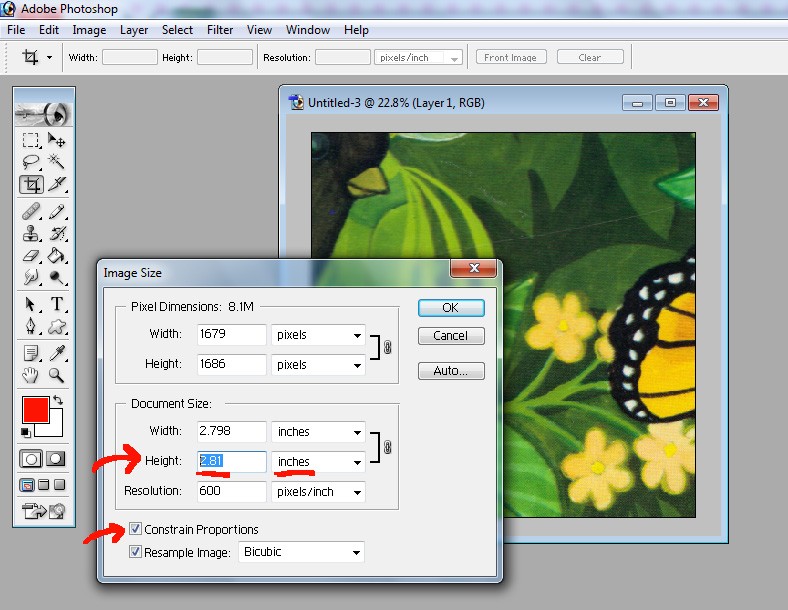
Task: Click the Auto... button
Action: coord(451,371)
